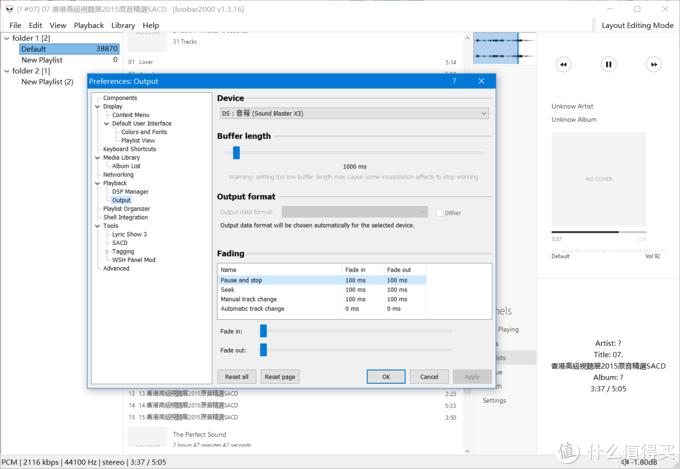Select the Seek fading row

(322, 290)
